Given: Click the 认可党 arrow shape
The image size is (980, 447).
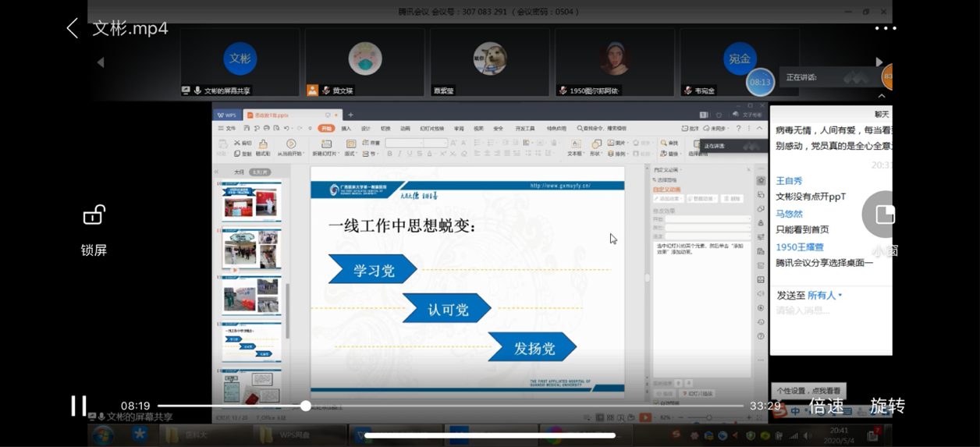Looking at the screenshot, I should pos(447,308).
